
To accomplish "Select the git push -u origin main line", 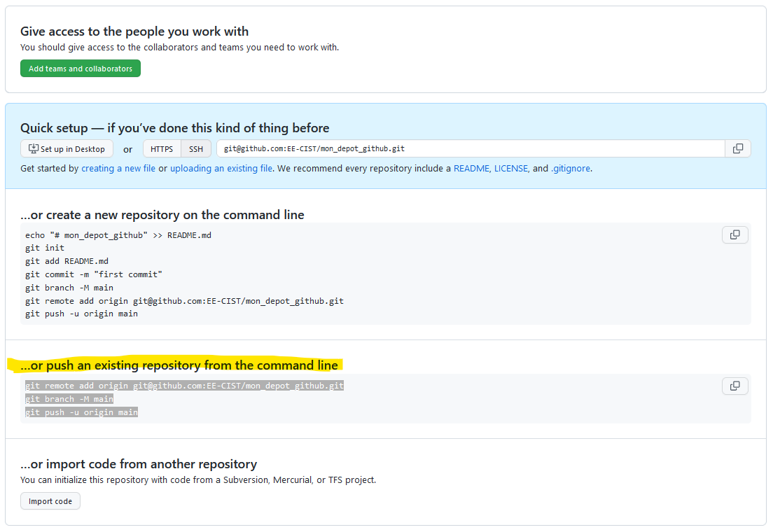I will tap(83, 412).
